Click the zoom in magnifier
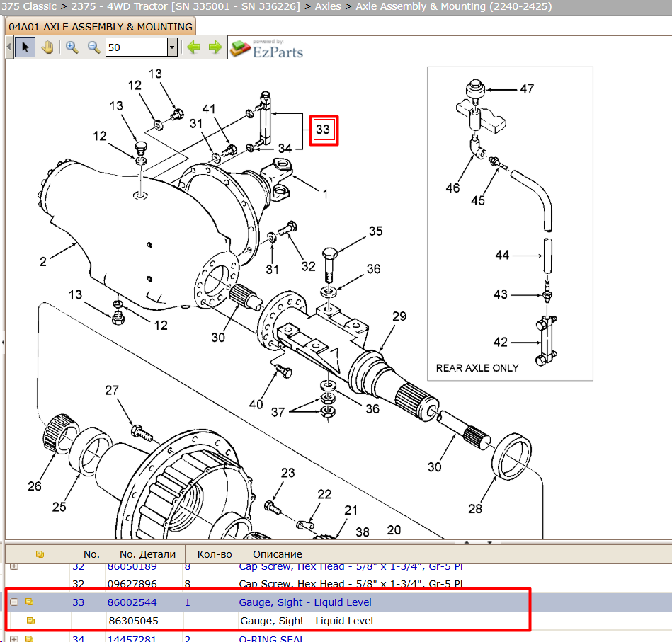Image resolution: width=672 pixels, height=642 pixels. 72,47
